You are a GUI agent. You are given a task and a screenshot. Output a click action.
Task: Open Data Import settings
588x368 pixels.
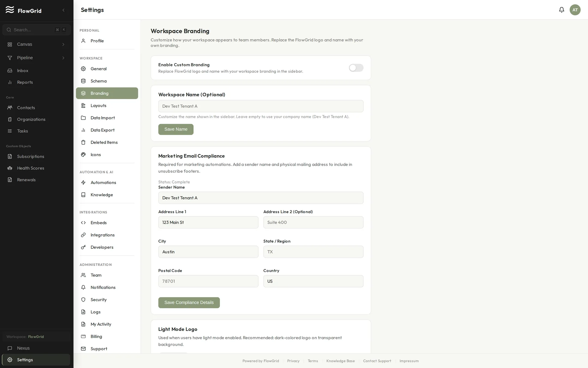point(107,118)
